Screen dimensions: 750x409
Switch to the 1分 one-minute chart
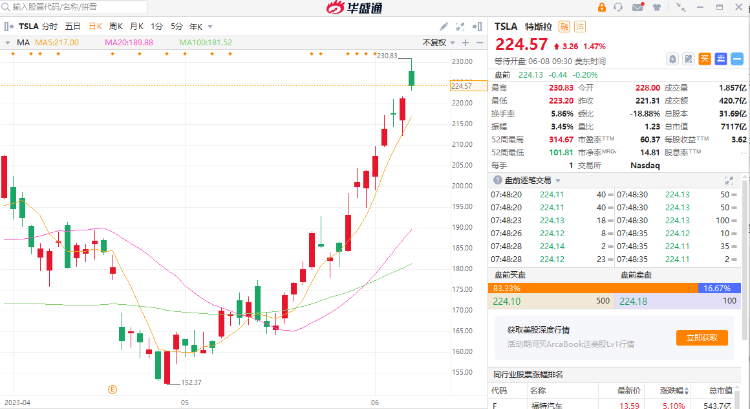(x=156, y=26)
